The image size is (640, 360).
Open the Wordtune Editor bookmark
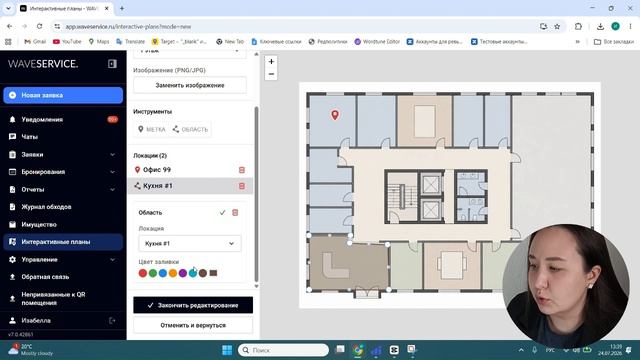pyautogui.click(x=377, y=42)
